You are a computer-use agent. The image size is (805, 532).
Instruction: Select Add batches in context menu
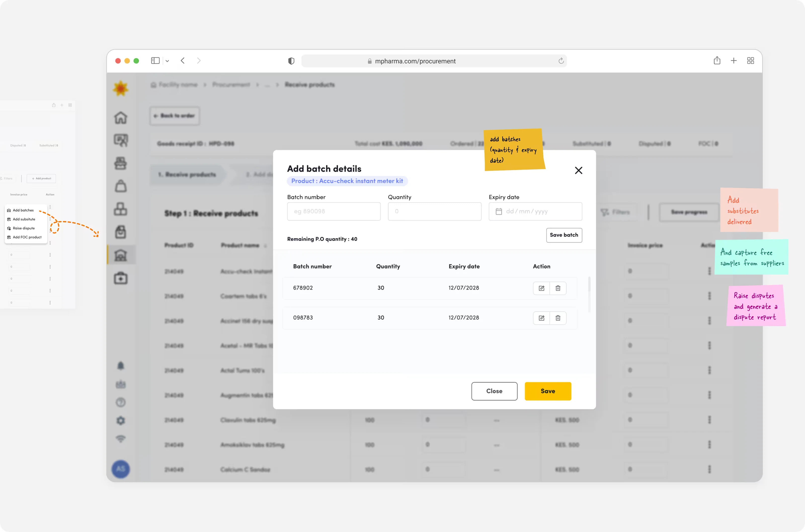23,210
